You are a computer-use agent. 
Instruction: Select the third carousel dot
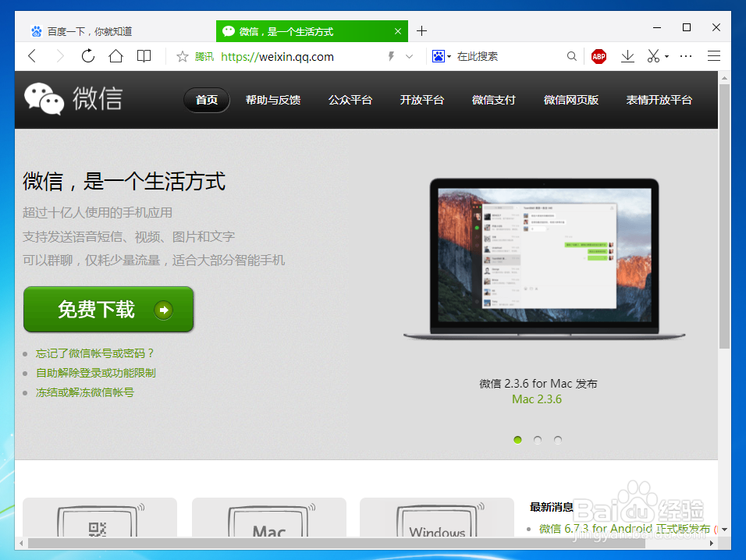pyautogui.click(x=558, y=440)
